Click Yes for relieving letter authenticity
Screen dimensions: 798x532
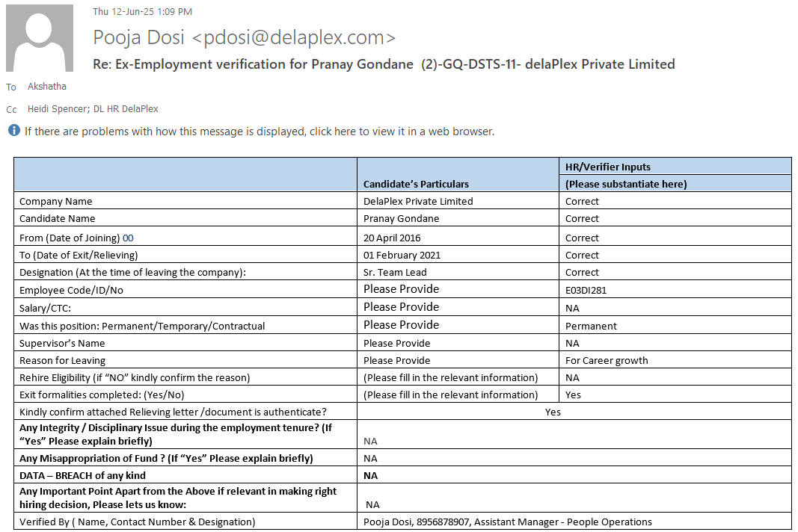click(x=553, y=412)
